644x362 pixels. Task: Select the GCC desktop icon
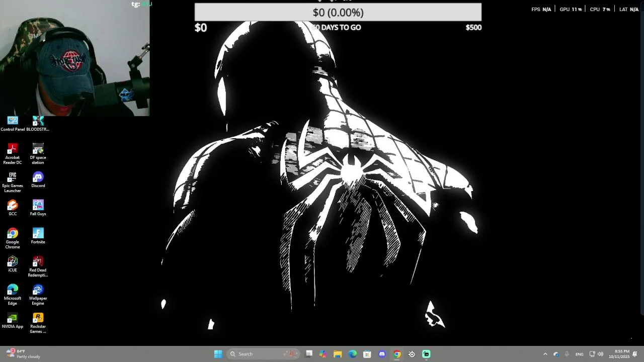[x=13, y=208]
